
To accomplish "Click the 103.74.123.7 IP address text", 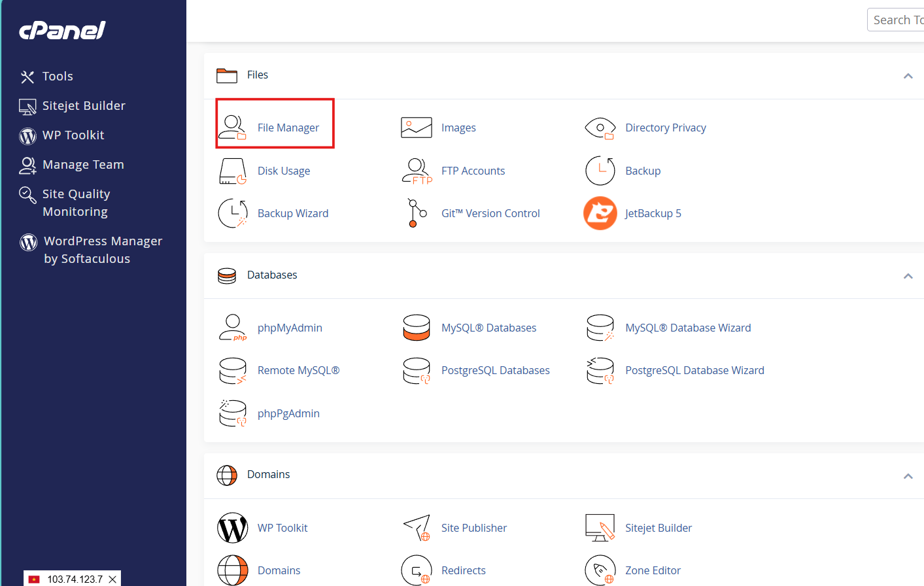I will 75,579.
